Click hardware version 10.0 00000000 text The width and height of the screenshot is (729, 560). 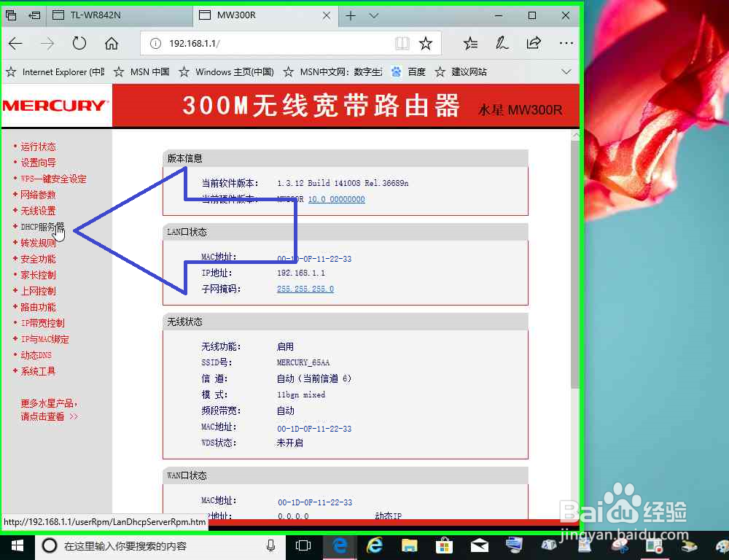point(337,199)
